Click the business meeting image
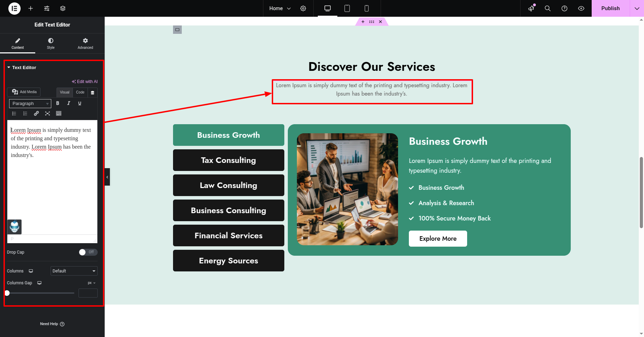The image size is (644, 337). [347, 189]
